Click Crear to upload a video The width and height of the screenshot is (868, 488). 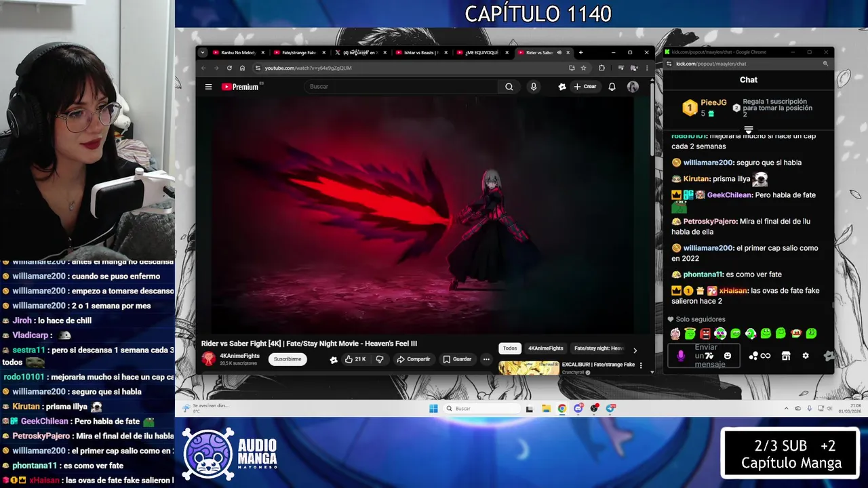pos(585,87)
